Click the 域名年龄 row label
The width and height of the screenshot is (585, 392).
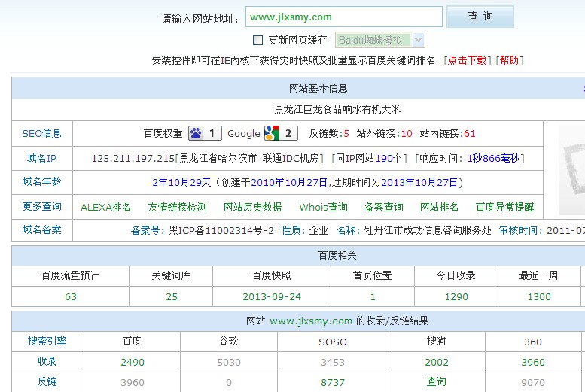tap(42, 181)
